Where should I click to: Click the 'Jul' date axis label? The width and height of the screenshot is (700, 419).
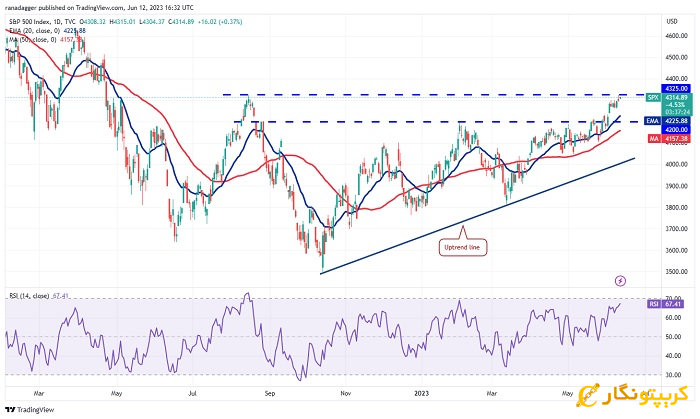point(192,394)
